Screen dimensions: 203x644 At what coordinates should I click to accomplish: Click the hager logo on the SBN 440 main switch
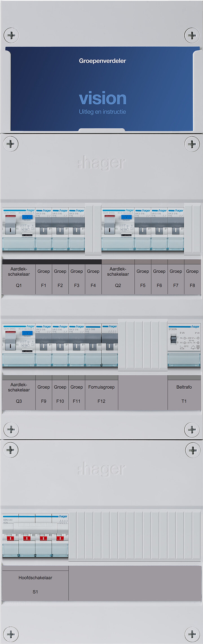63,516
